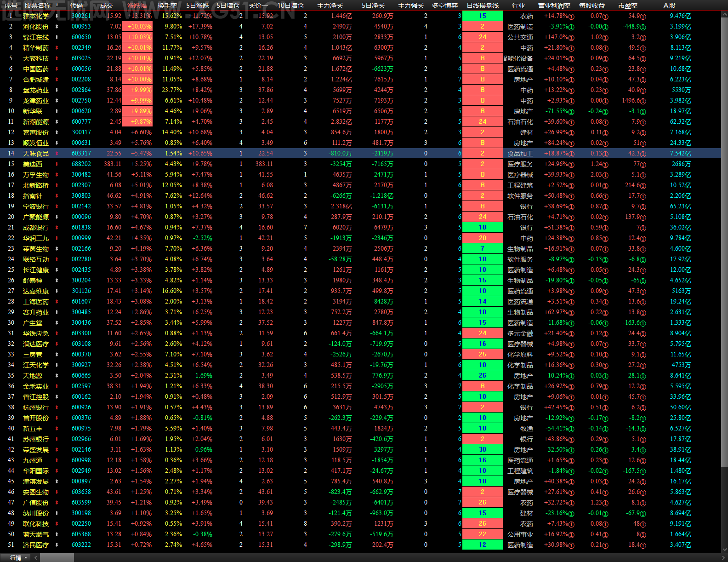Image resolution: width=728 pixels, height=562 pixels.
Task: Sort by the 成交 column header
Action: tap(106, 6)
